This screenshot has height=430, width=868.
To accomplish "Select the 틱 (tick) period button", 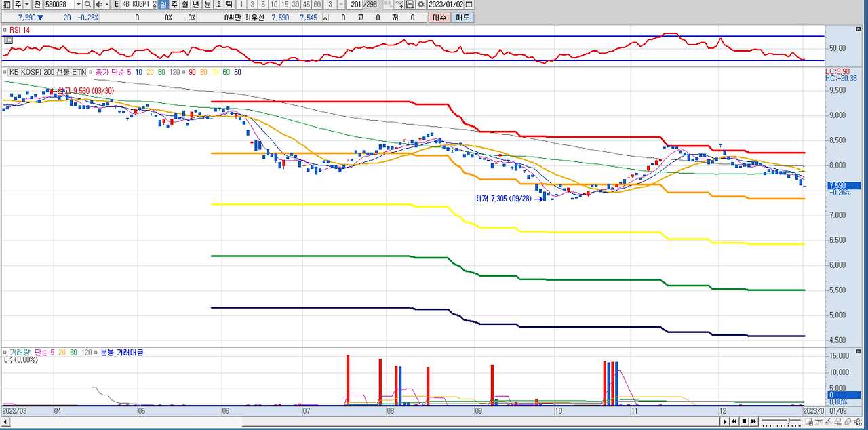I will [x=229, y=4].
